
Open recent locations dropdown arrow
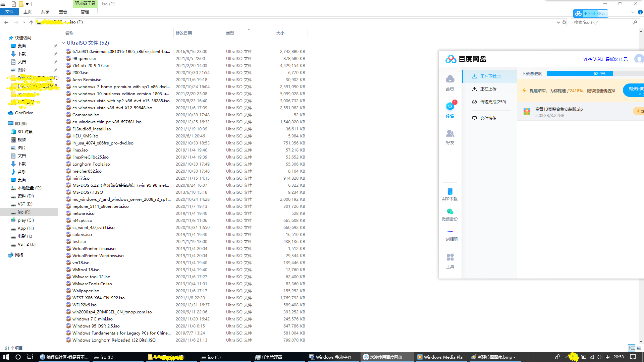(x=24, y=22)
